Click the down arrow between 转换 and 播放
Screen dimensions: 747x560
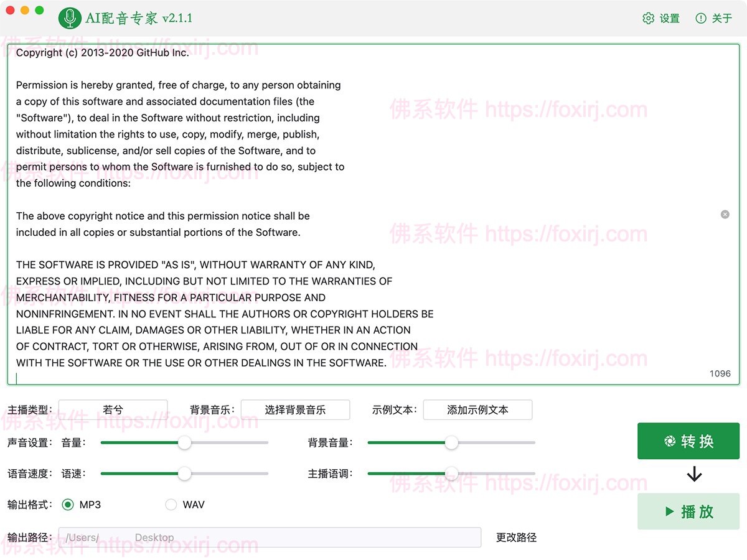[693, 475]
